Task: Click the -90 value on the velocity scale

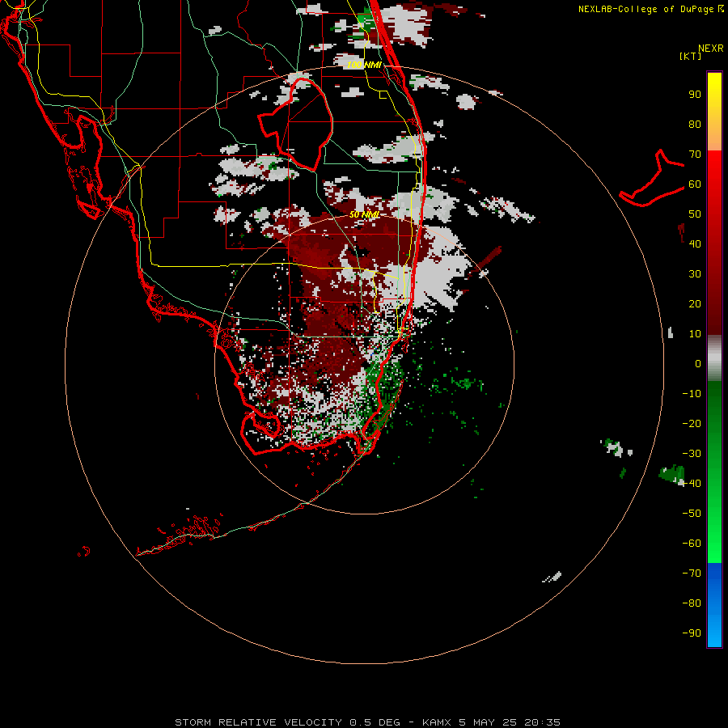Action: pyautogui.click(x=692, y=633)
